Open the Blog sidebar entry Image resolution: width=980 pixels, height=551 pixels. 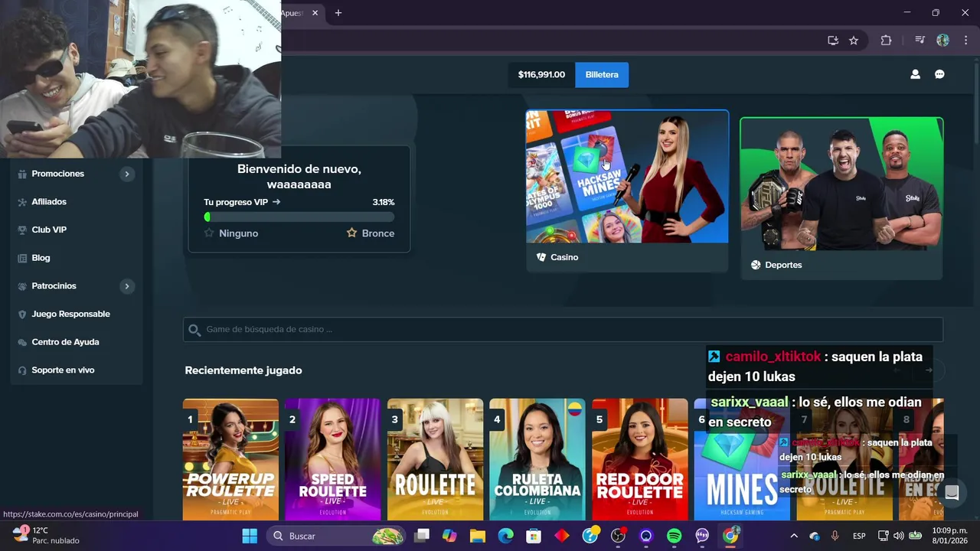point(41,258)
